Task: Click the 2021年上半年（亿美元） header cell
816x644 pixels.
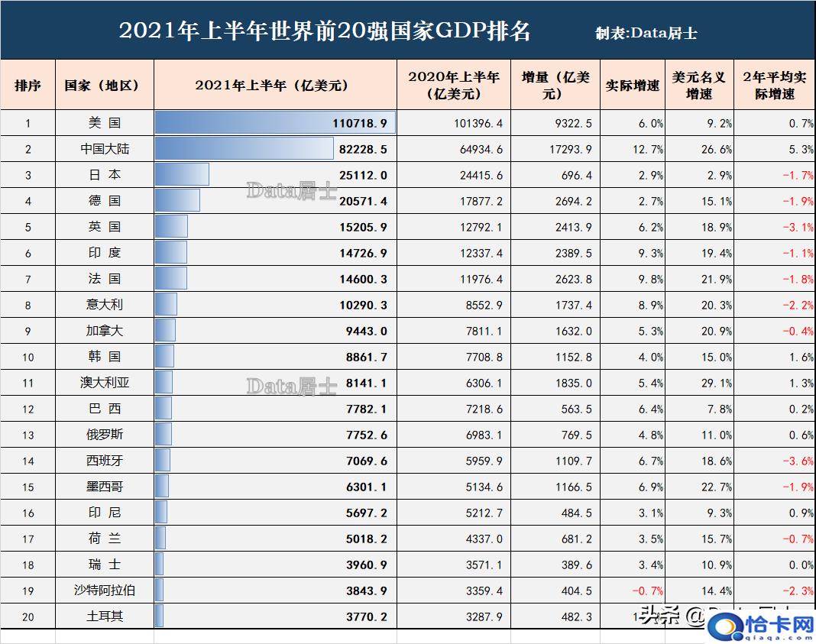Action: tap(275, 86)
